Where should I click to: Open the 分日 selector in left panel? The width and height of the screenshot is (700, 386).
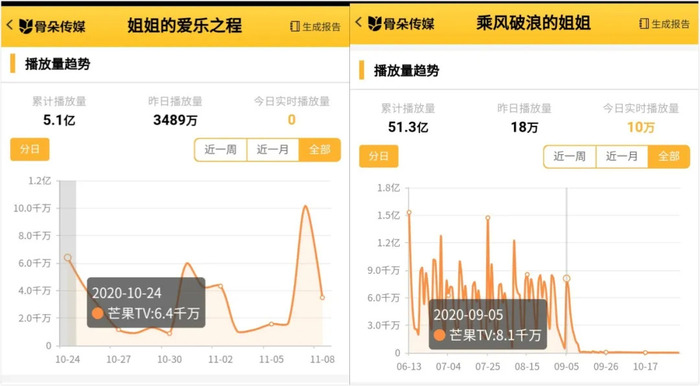[x=29, y=149]
